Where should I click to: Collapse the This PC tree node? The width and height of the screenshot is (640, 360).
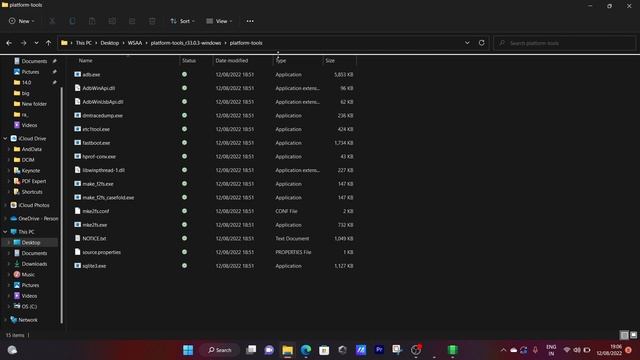click(x=5, y=232)
